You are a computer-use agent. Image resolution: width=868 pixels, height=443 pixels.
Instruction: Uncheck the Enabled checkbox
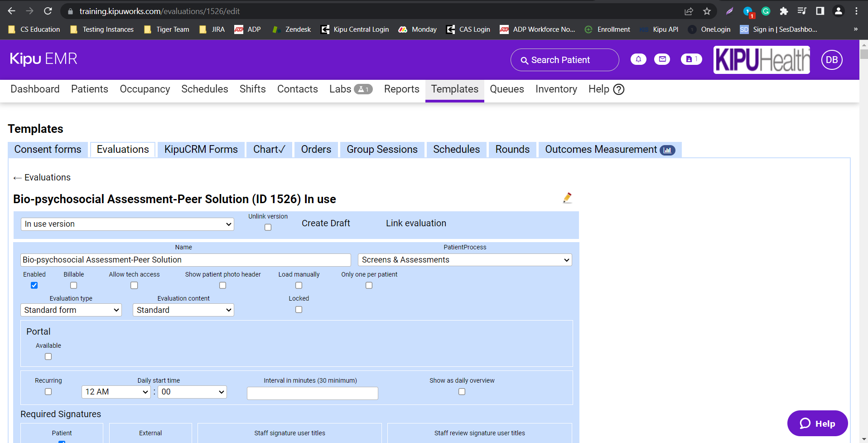tap(34, 285)
